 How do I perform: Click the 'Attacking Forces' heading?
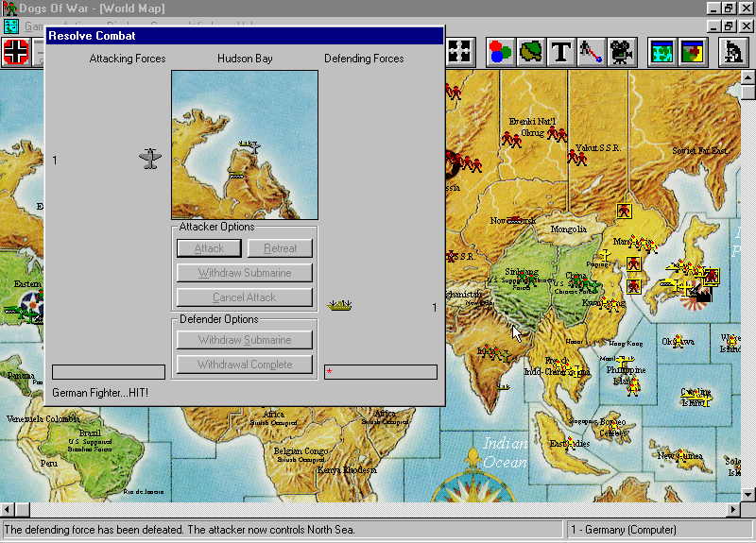coord(128,59)
